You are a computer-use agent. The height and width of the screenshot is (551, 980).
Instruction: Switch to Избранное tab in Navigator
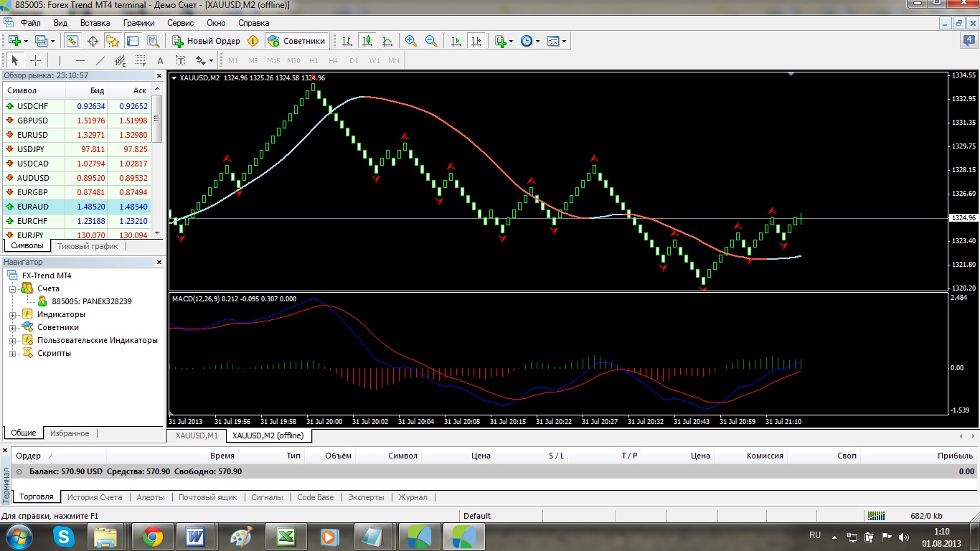pyautogui.click(x=70, y=433)
